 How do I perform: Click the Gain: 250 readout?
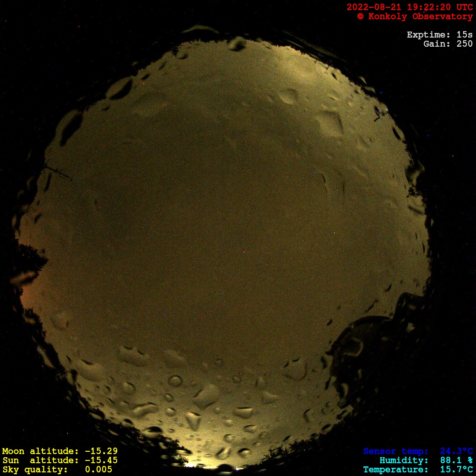point(448,44)
